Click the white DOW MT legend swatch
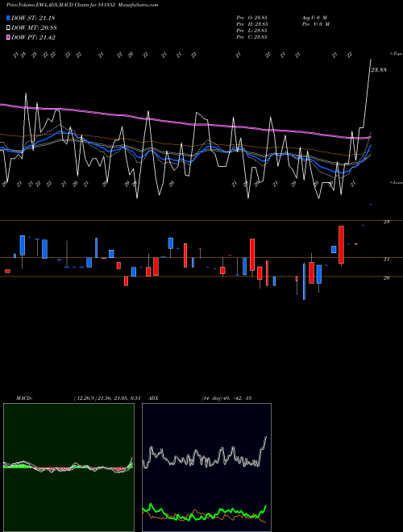Viewport: 403px width, 532px height. [x=9, y=28]
